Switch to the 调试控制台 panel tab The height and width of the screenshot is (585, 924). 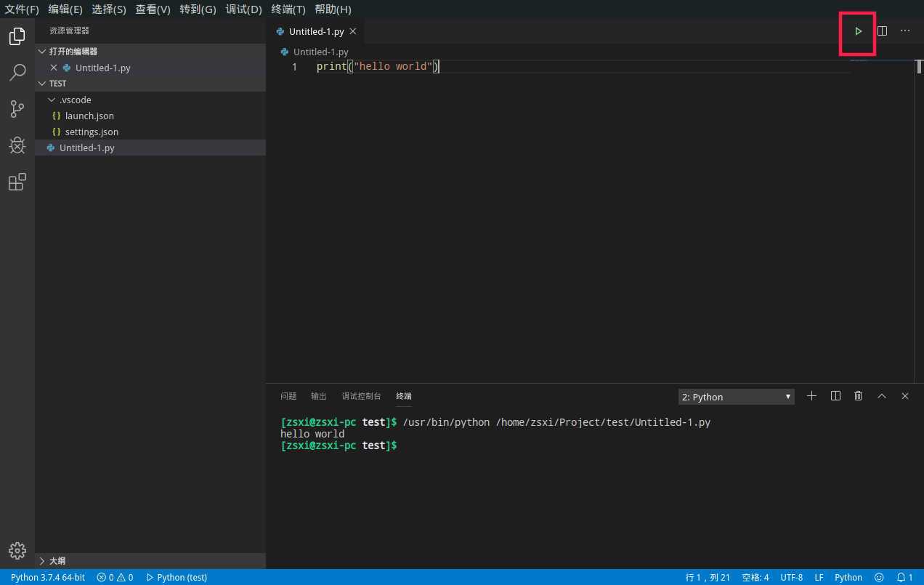361,396
